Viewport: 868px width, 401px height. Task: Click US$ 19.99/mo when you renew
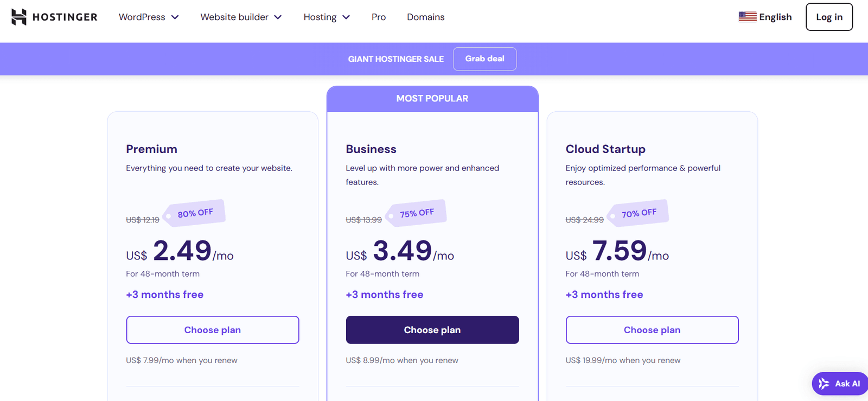pyautogui.click(x=623, y=360)
